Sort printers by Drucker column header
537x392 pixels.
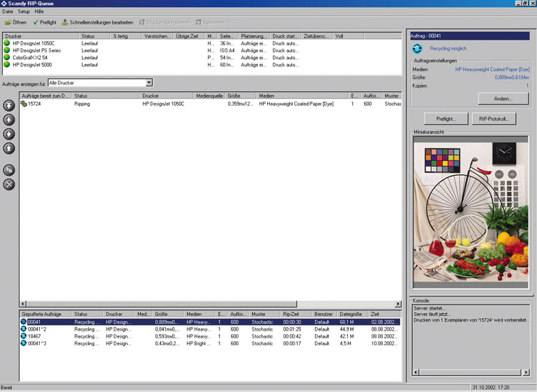(x=40, y=36)
